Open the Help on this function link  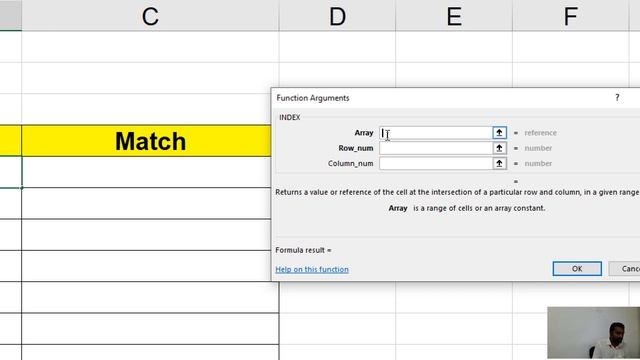(x=312, y=269)
